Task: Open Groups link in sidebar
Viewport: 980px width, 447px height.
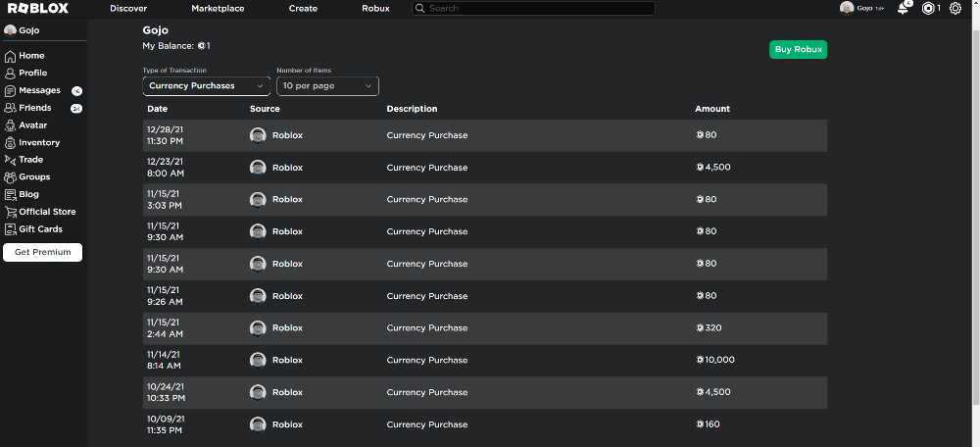Action: (34, 176)
